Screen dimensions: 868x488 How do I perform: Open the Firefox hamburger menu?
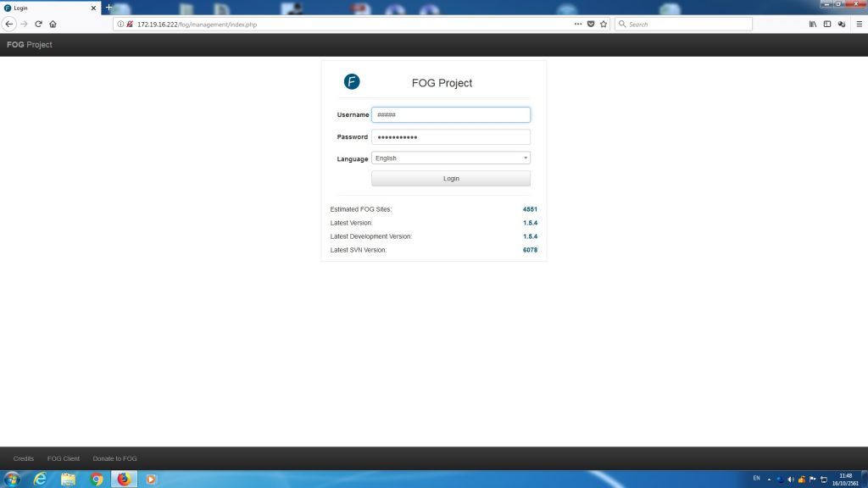click(860, 24)
